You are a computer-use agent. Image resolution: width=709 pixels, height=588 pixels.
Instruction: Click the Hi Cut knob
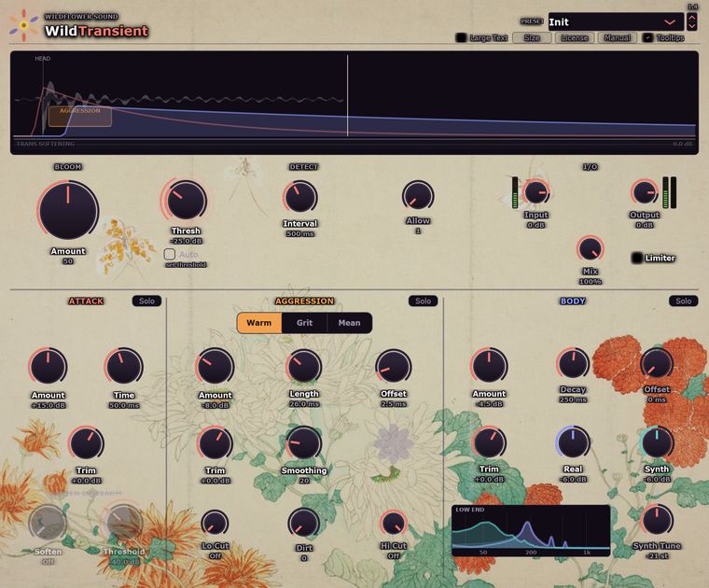394,524
